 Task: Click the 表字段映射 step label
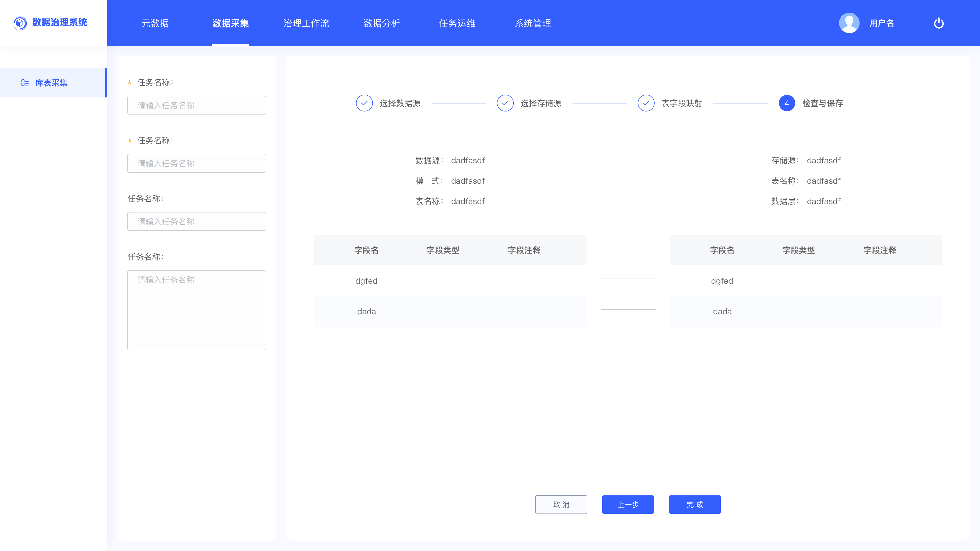pos(682,103)
